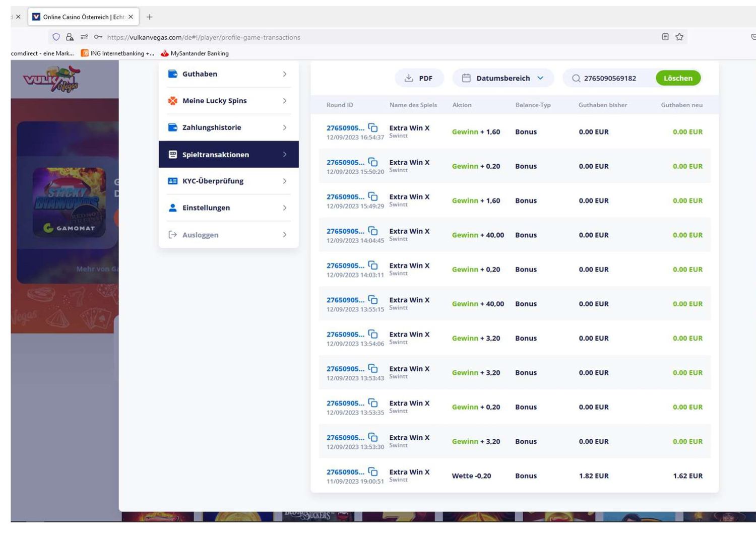Bookmark this page with the star icon
The image size is (756, 534).
pyautogui.click(x=679, y=37)
